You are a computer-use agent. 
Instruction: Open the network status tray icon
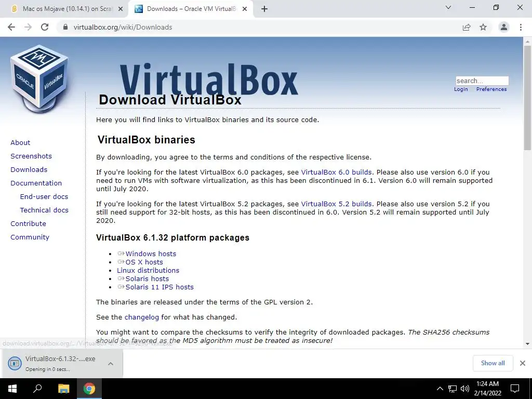[x=453, y=389]
